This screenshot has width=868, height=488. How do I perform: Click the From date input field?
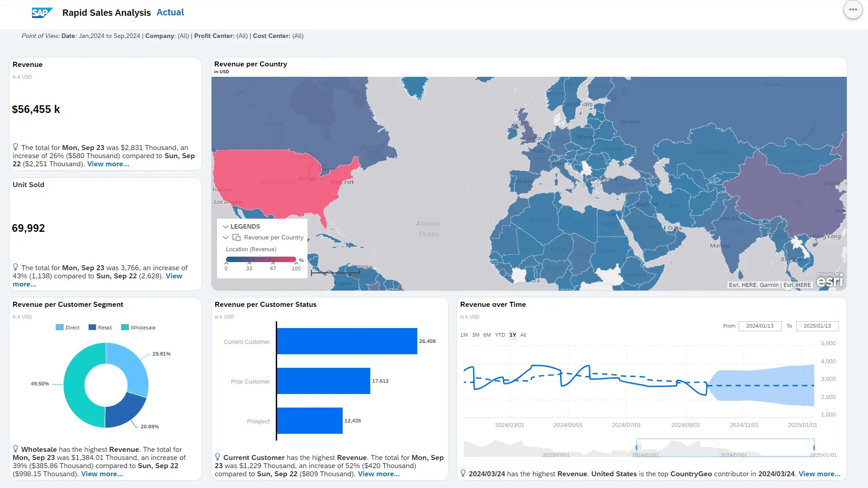759,326
